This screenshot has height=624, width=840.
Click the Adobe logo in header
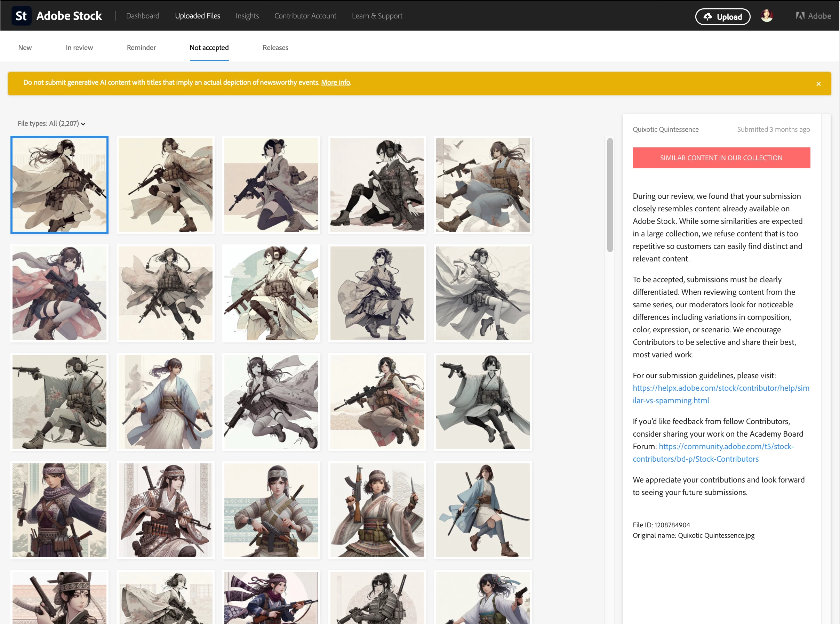[813, 16]
